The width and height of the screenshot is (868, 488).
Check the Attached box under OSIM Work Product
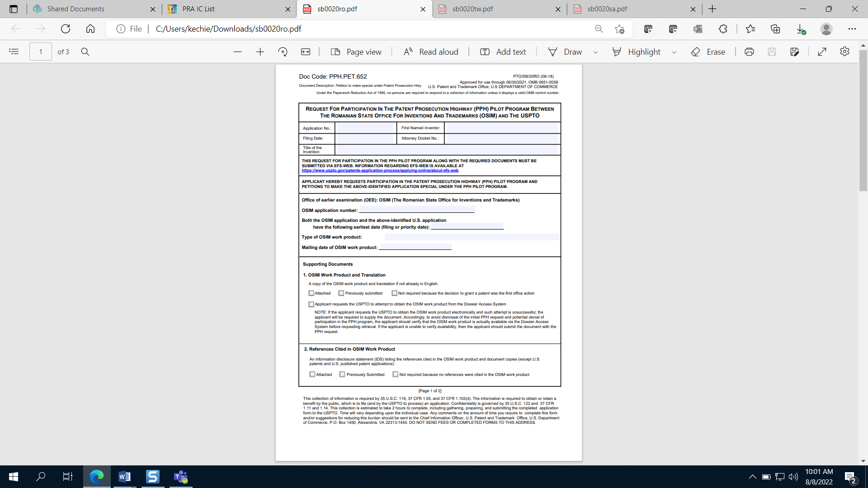[x=311, y=293]
